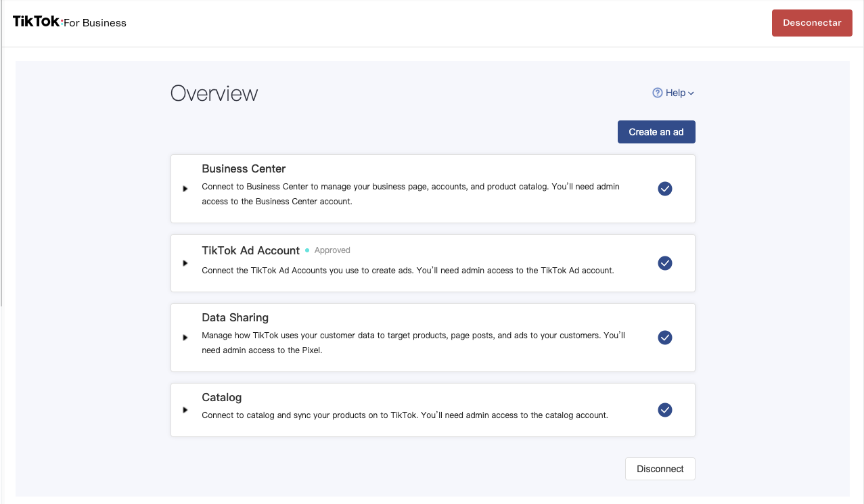This screenshot has height=504, width=864.
Task: Expand the Business Center section arrow
Action: pos(185,189)
